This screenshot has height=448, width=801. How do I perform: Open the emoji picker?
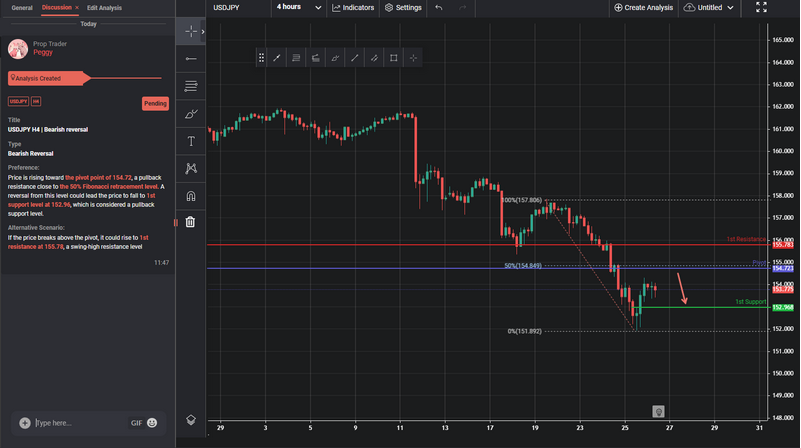tap(152, 422)
